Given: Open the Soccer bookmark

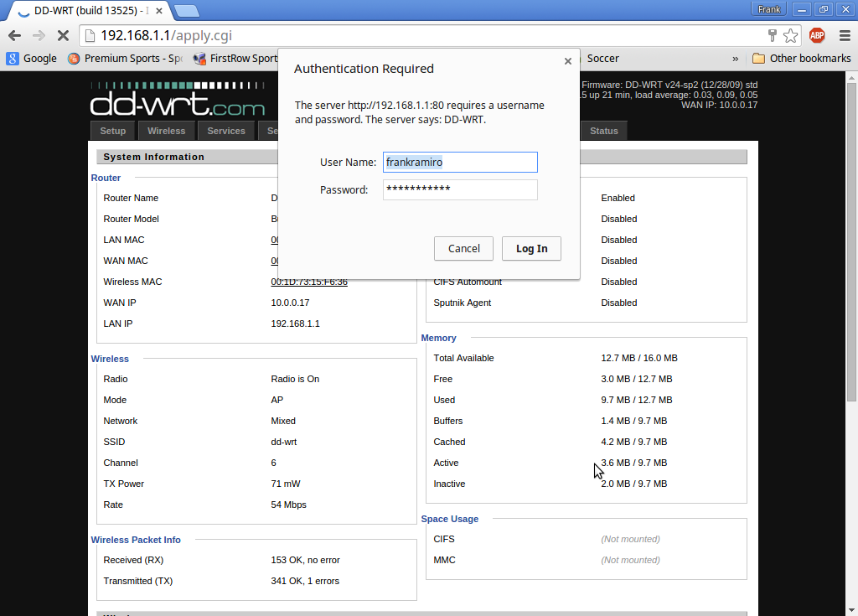Looking at the screenshot, I should pyautogui.click(x=602, y=58).
